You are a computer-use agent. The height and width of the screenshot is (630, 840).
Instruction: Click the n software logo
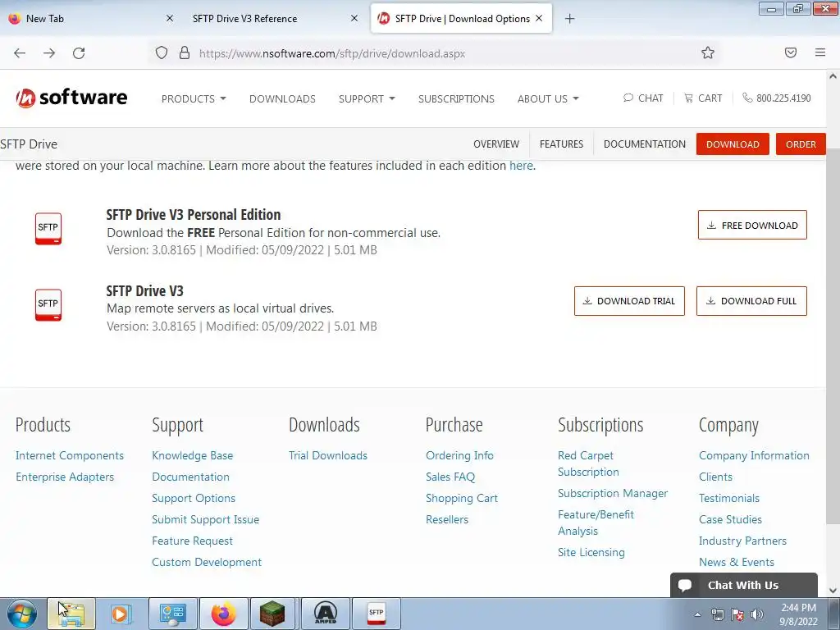(71, 98)
